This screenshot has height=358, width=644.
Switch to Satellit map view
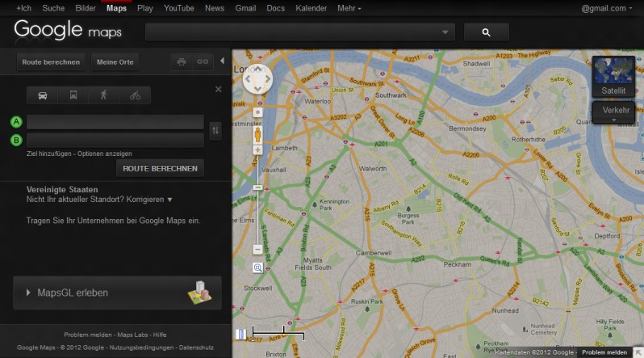pyautogui.click(x=613, y=77)
